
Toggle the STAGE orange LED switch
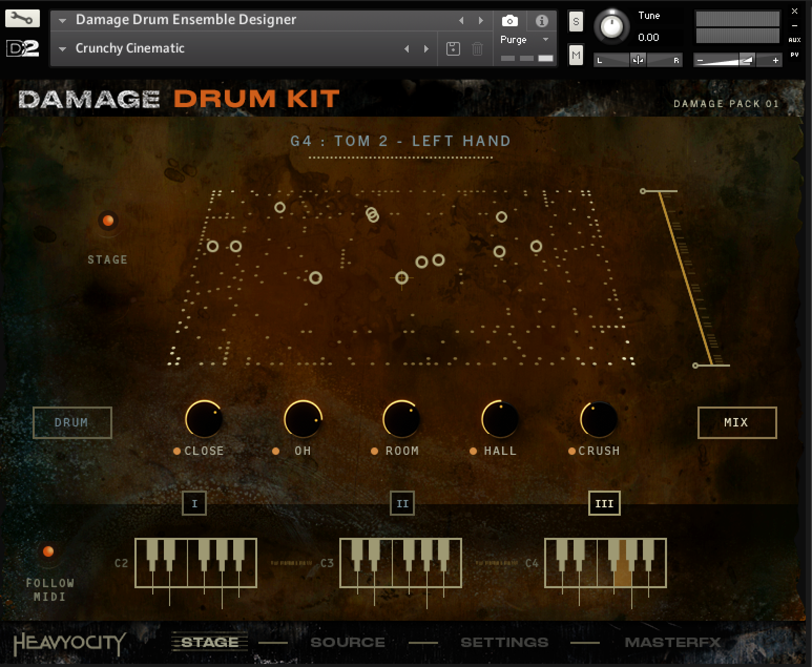click(x=108, y=221)
